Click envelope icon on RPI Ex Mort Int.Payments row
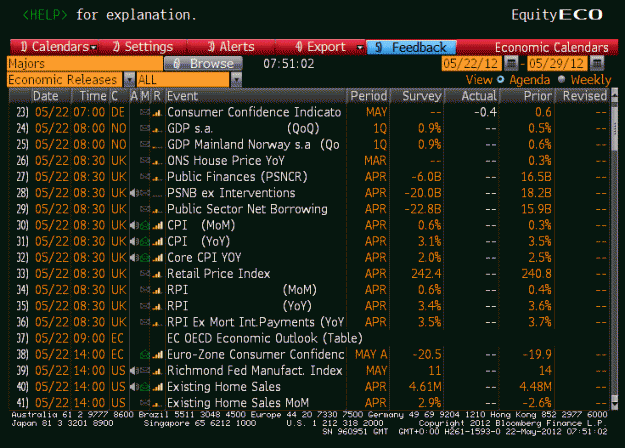Viewport: 625px width, 448px height. tap(145, 322)
